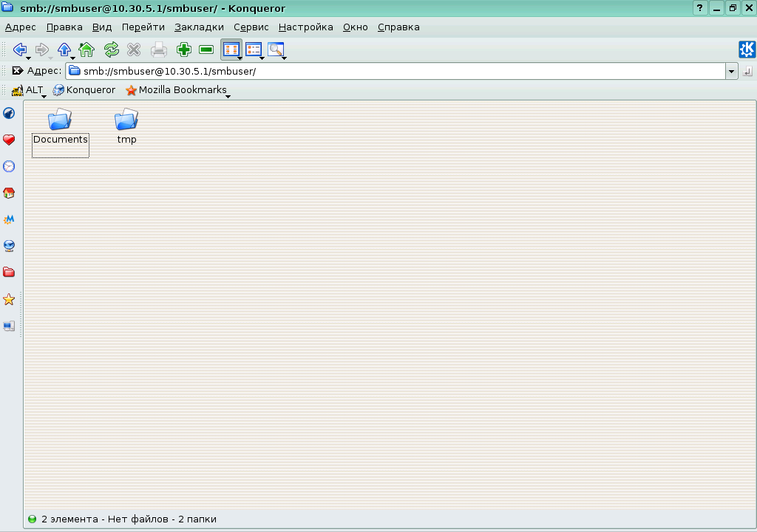The height and width of the screenshot is (532, 757).
Task: Open the Сервис menu
Action: 251,27
